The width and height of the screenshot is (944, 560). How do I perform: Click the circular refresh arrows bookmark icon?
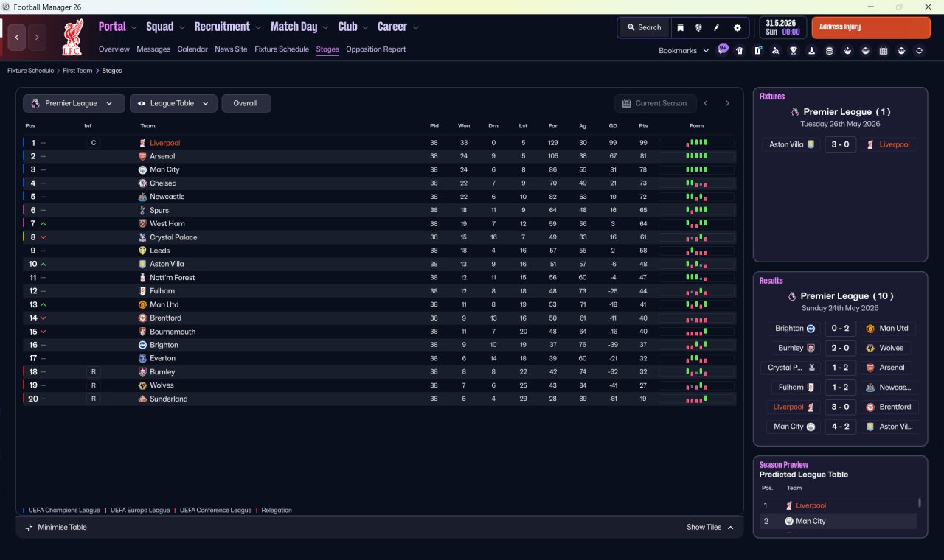coord(919,51)
